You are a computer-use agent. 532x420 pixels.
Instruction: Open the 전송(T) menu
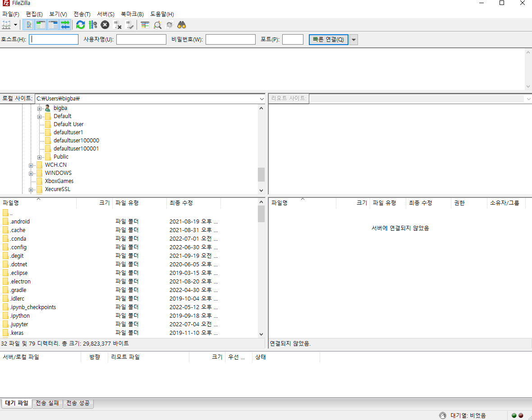pos(82,14)
